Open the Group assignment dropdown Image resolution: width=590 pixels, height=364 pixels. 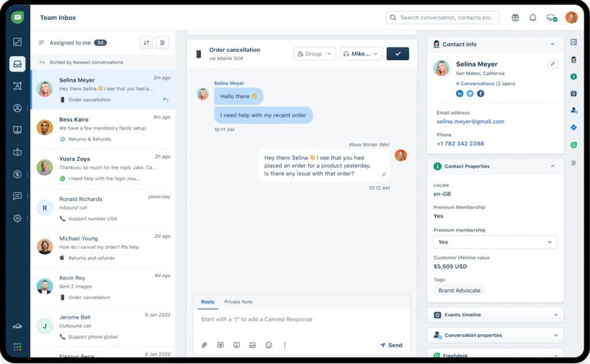[314, 53]
